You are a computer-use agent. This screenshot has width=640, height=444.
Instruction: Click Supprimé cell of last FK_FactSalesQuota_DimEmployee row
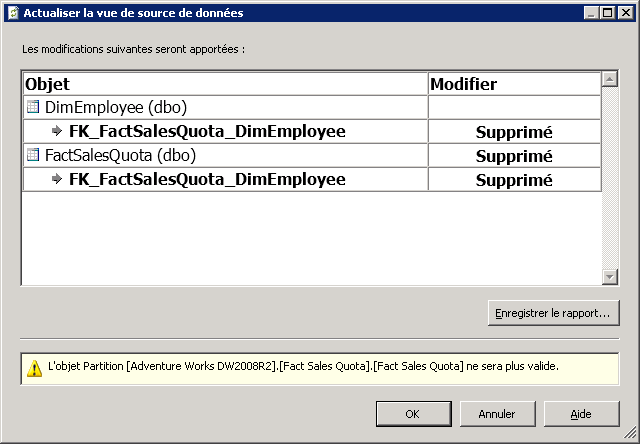(514, 180)
